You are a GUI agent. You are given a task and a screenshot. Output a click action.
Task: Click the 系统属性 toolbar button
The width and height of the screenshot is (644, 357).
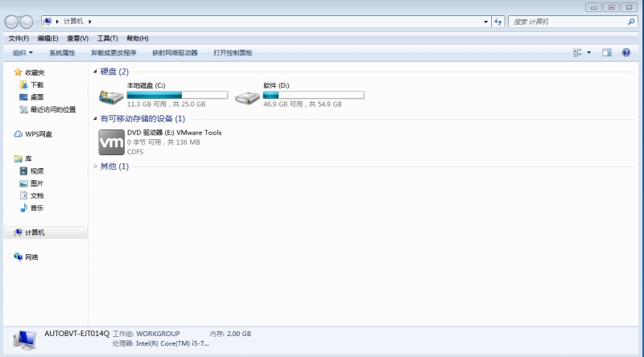pos(62,52)
